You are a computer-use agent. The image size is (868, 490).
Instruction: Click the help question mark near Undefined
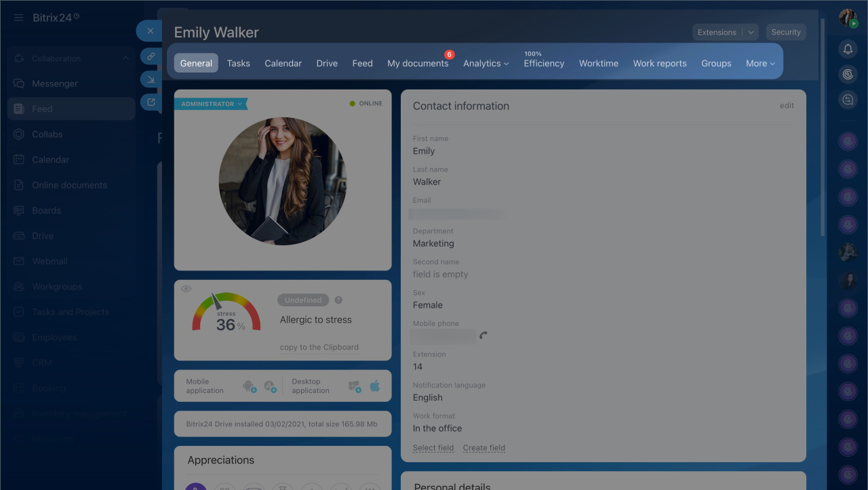click(x=338, y=300)
